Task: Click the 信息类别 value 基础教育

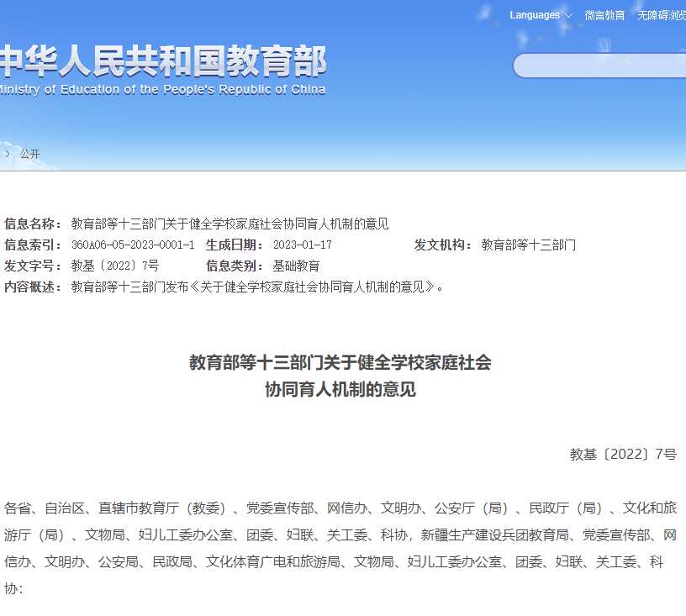Action: 296,266
